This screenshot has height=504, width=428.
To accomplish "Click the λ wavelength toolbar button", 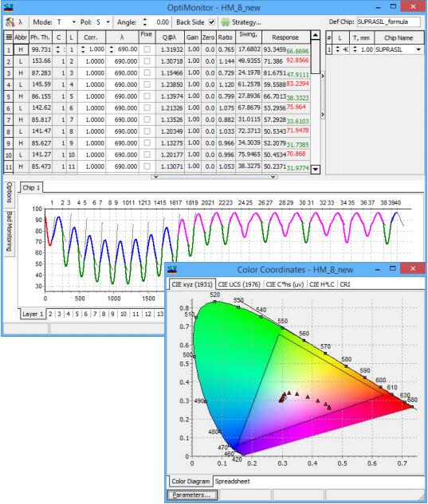I will click(x=21, y=22).
